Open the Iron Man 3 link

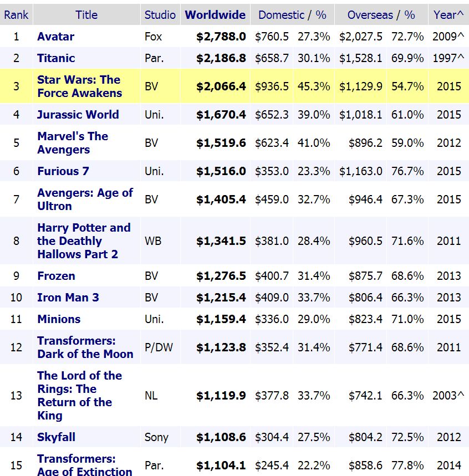(x=68, y=297)
